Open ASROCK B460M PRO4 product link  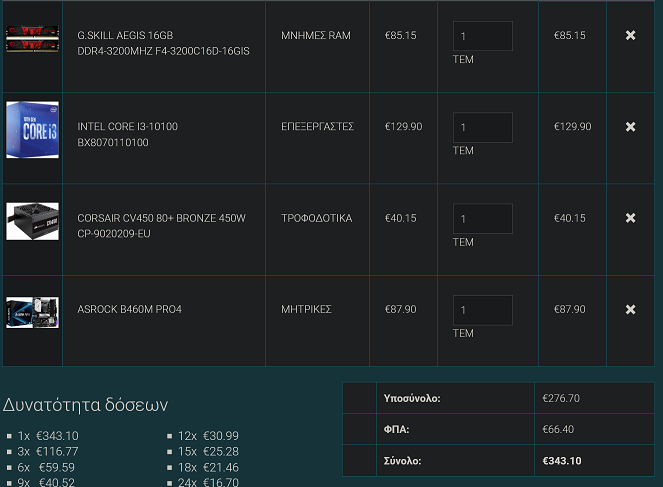click(129, 309)
